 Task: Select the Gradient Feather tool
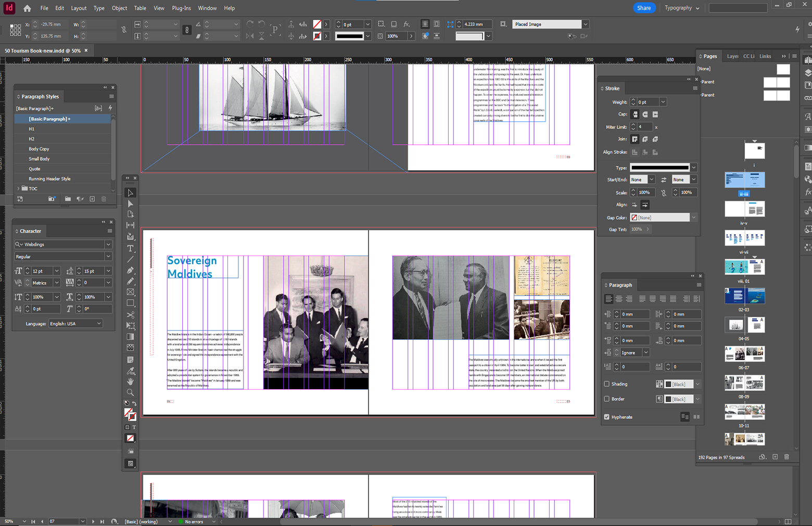(x=131, y=348)
